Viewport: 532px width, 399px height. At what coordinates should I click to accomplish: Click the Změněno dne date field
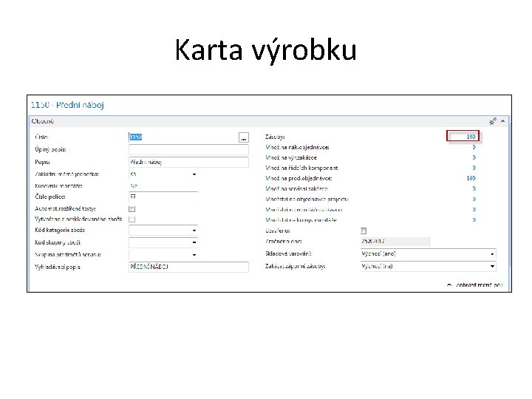(x=395, y=241)
